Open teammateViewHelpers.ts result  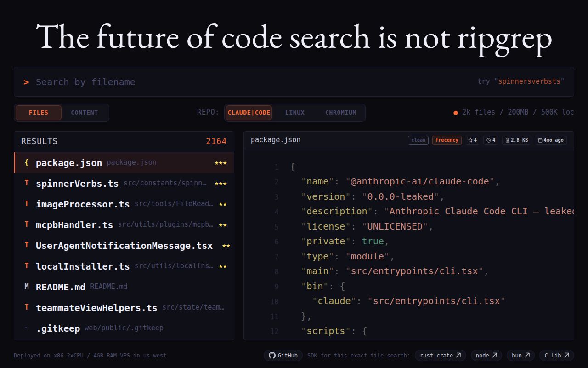124,307
